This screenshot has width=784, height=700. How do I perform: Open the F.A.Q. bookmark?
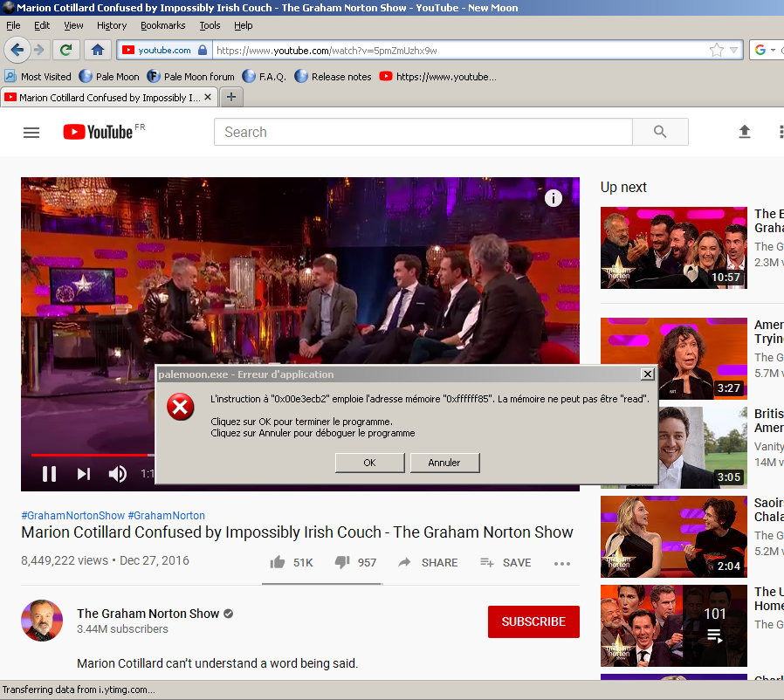(264, 77)
